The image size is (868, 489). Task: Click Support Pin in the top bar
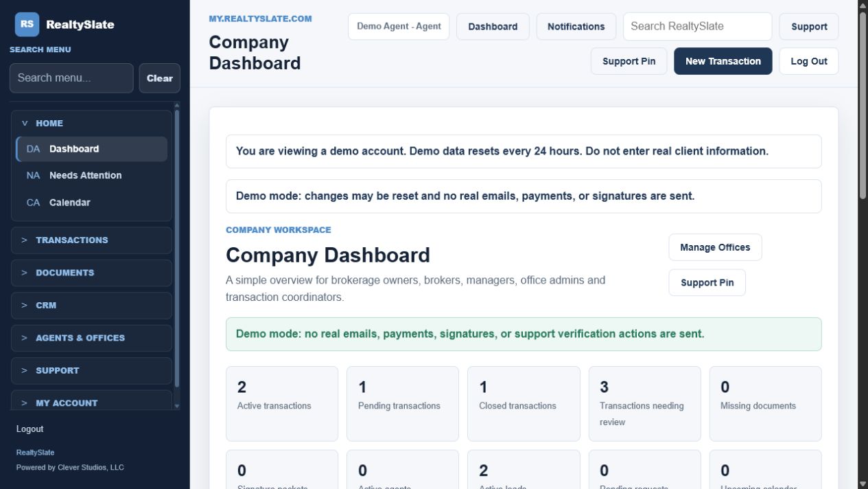tap(629, 61)
